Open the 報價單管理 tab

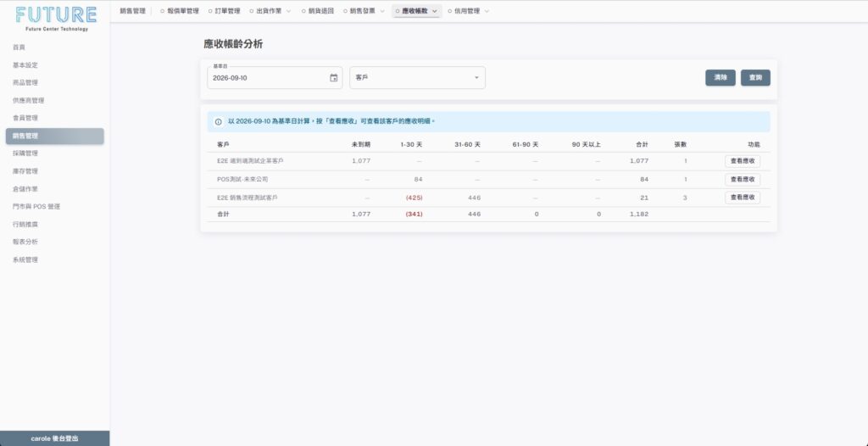click(x=180, y=11)
